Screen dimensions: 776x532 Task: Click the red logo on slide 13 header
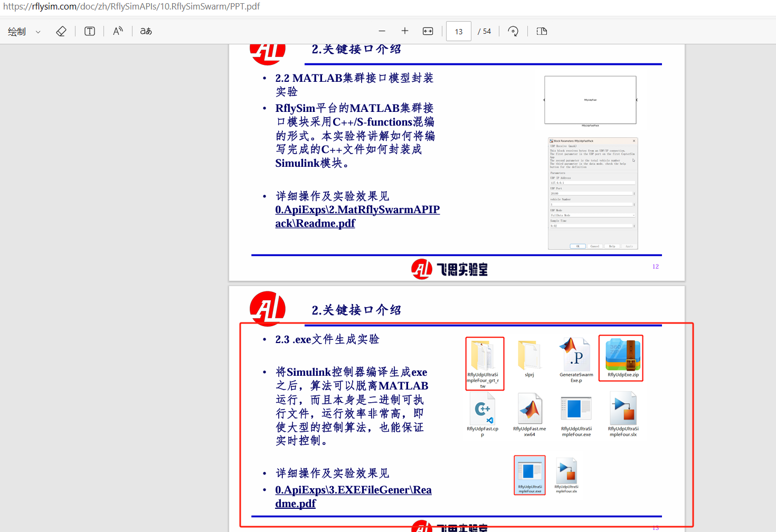click(x=268, y=309)
